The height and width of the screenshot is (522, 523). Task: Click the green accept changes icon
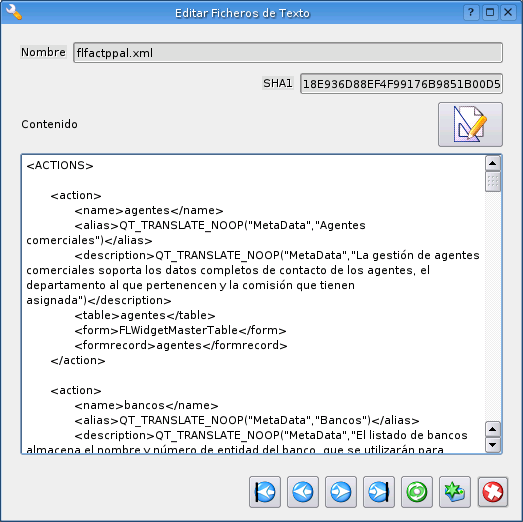tap(417, 492)
